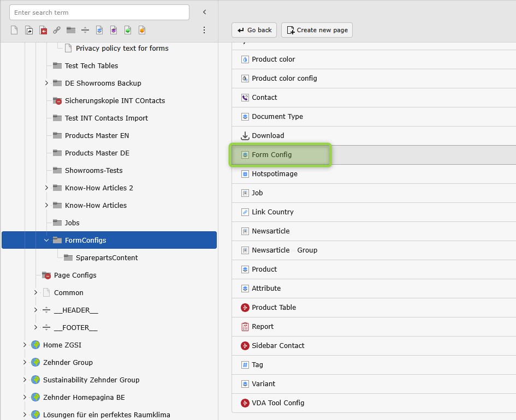Viewport: 516px width, 420px height.
Task: Click the orange layered page type icon
Action: coord(142,30)
